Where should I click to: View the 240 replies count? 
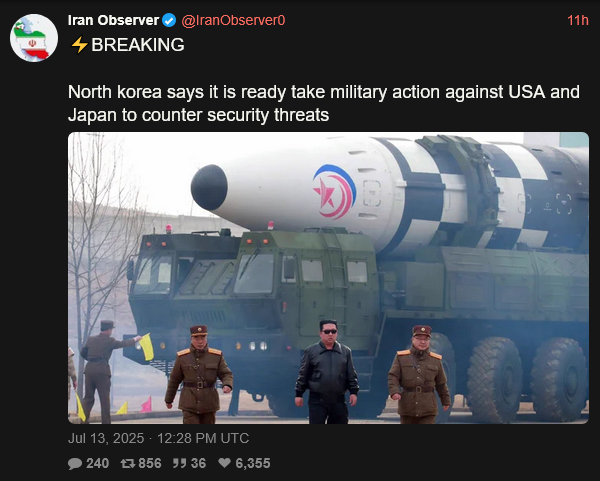point(98,463)
